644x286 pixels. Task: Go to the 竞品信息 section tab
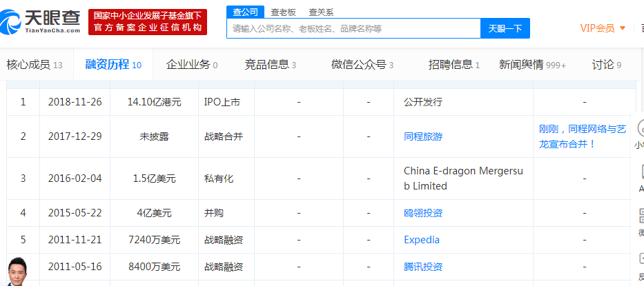(271, 65)
